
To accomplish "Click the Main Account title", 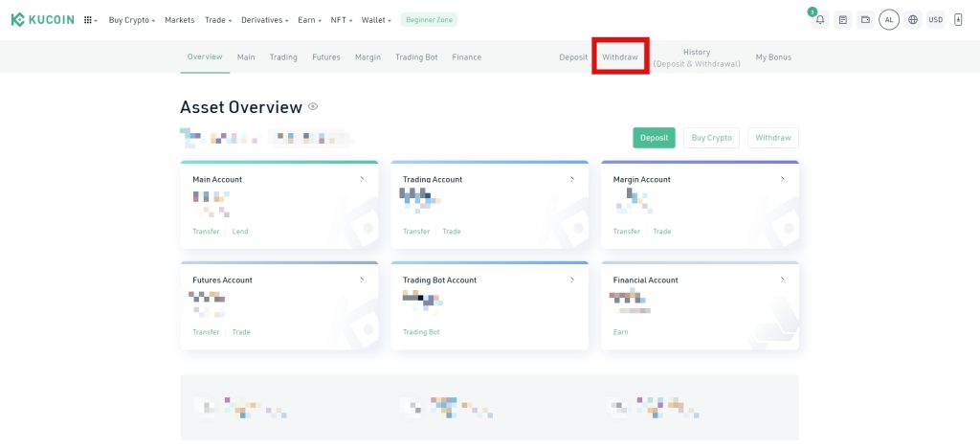I will (217, 179).
